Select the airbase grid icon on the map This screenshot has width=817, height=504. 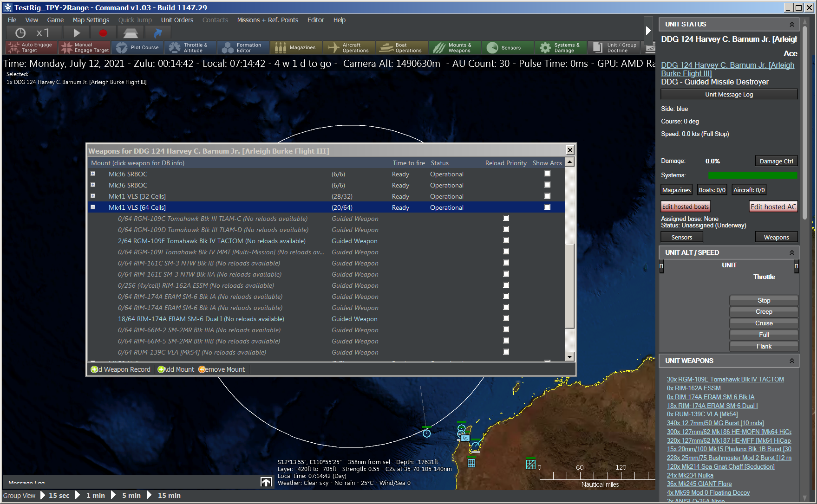pyautogui.click(x=471, y=463)
